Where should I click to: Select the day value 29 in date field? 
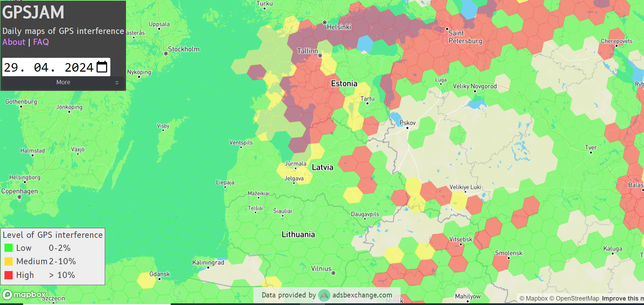coord(11,67)
